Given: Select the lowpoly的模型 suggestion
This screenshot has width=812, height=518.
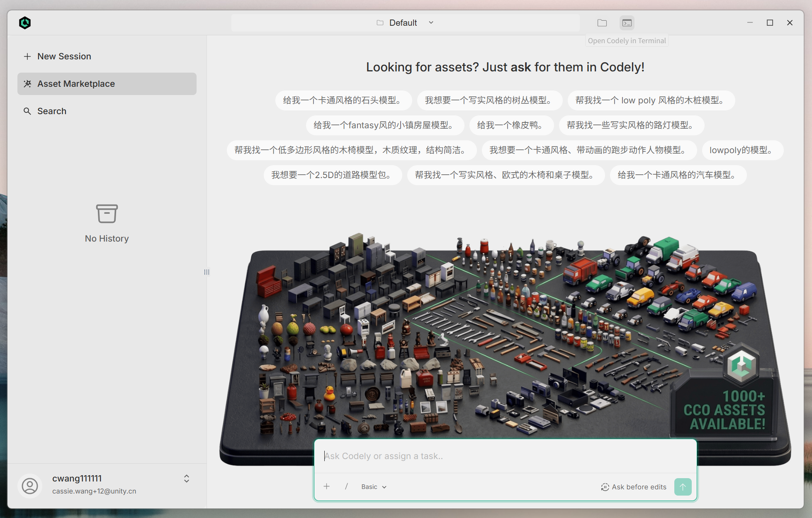Looking at the screenshot, I should tap(742, 150).
